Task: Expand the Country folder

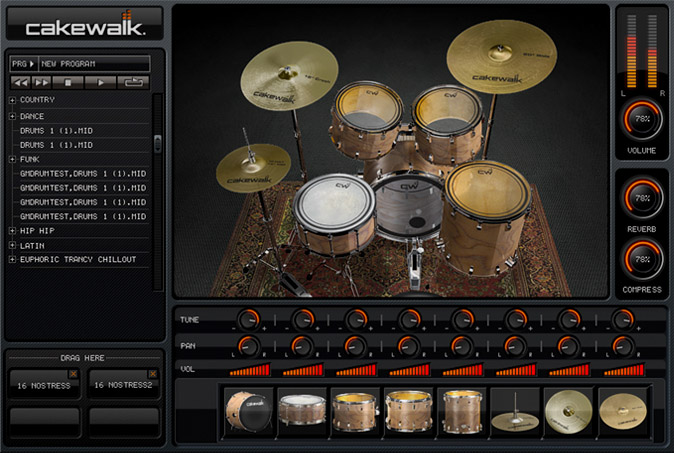Action: pyautogui.click(x=12, y=100)
